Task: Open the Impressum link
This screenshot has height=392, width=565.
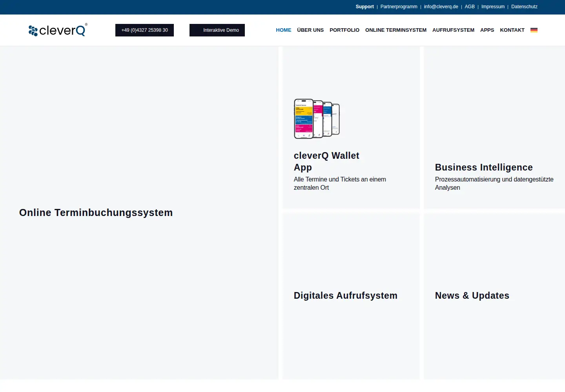Action: click(x=493, y=7)
